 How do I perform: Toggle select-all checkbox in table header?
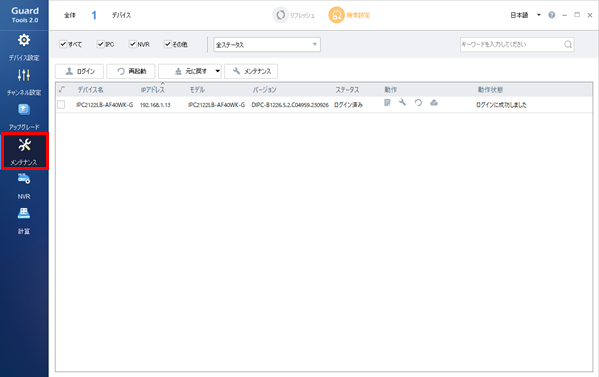tap(62, 89)
